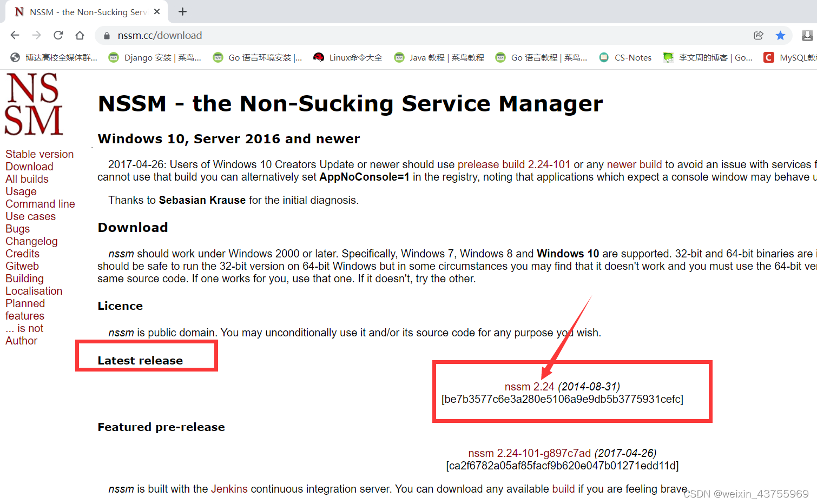Open the Localisation sidebar link
817x504 pixels.
coord(34,291)
